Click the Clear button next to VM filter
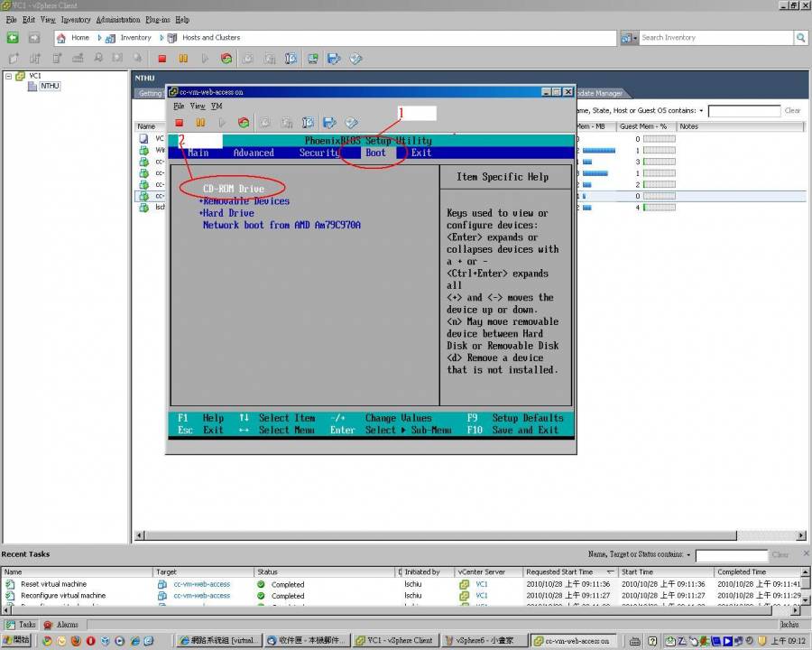Image resolution: width=812 pixels, height=650 pixels. [x=792, y=111]
